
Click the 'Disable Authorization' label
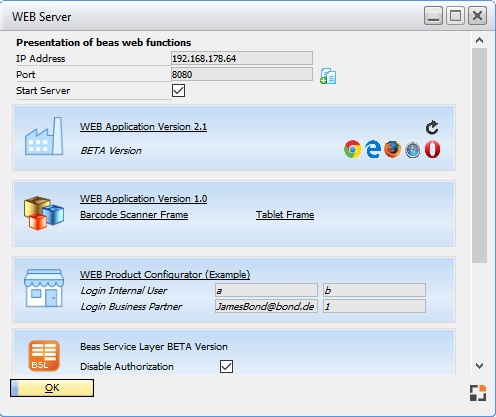point(127,367)
